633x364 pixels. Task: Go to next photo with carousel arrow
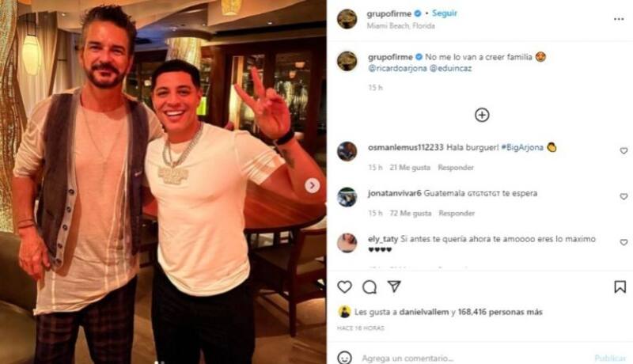pos(312,186)
